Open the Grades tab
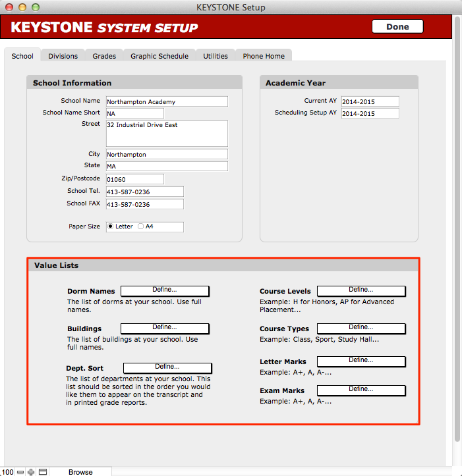The image size is (462, 476). pos(104,56)
